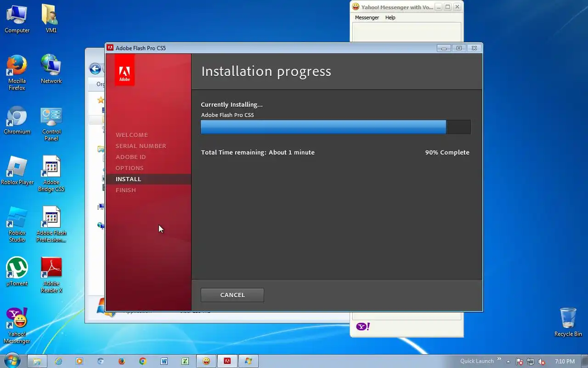This screenshot has width=588, height=368.
Task: Show hidden system tray icons
Action: 508,362
